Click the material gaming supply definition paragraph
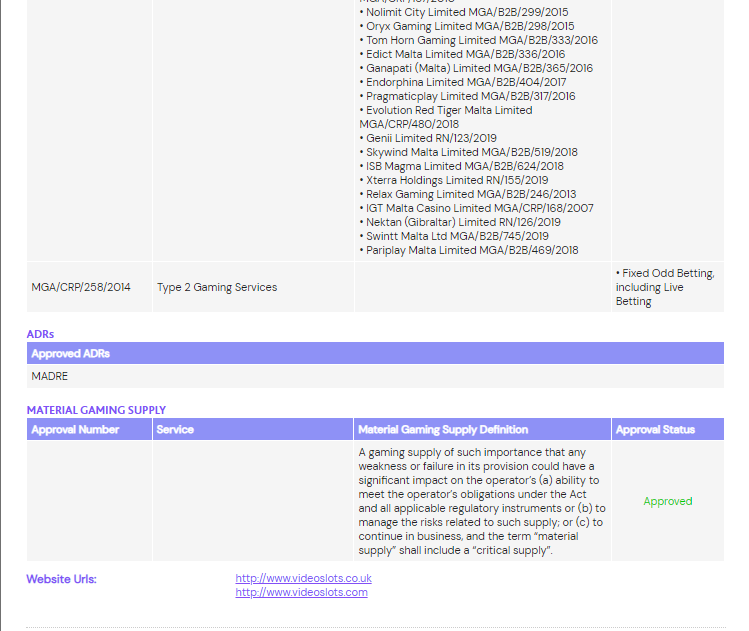749x631 pixels. 482,501
